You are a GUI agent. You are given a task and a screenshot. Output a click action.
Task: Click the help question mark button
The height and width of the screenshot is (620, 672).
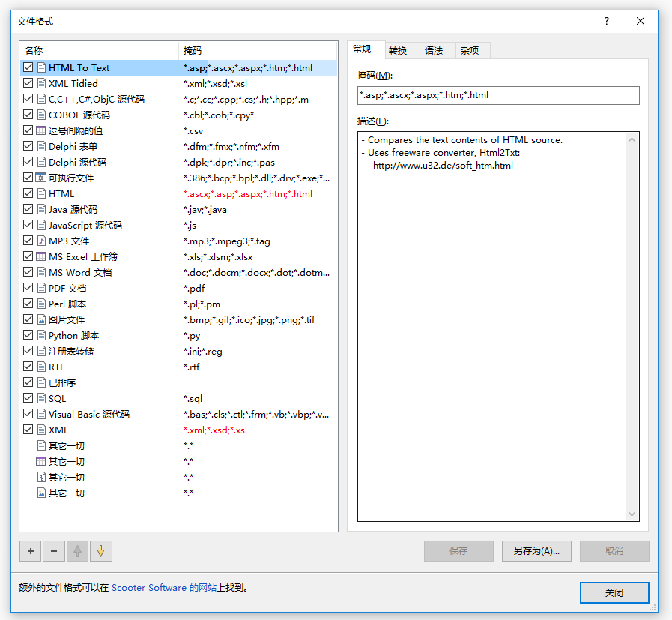pyautogui.click(x=607, y=21)
